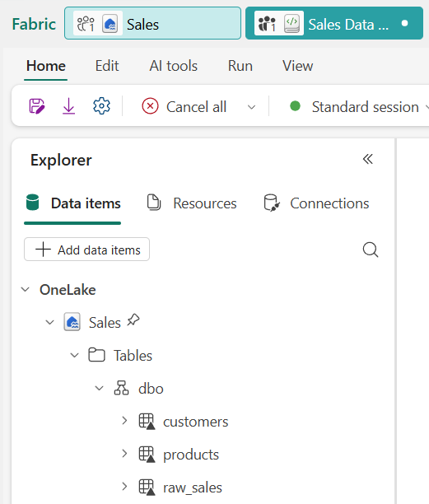Switch to the Resources explorer tab

tap(192, 203)
